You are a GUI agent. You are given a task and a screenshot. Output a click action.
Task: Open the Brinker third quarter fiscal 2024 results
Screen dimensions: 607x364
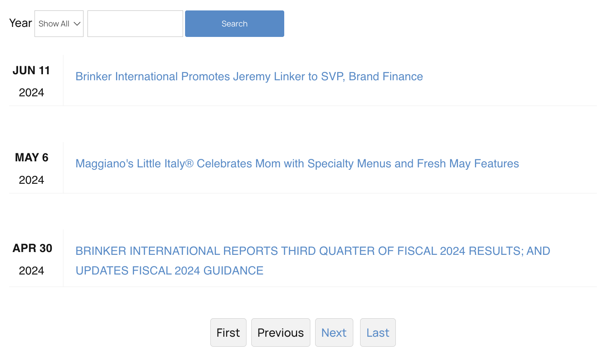[312, 251]
